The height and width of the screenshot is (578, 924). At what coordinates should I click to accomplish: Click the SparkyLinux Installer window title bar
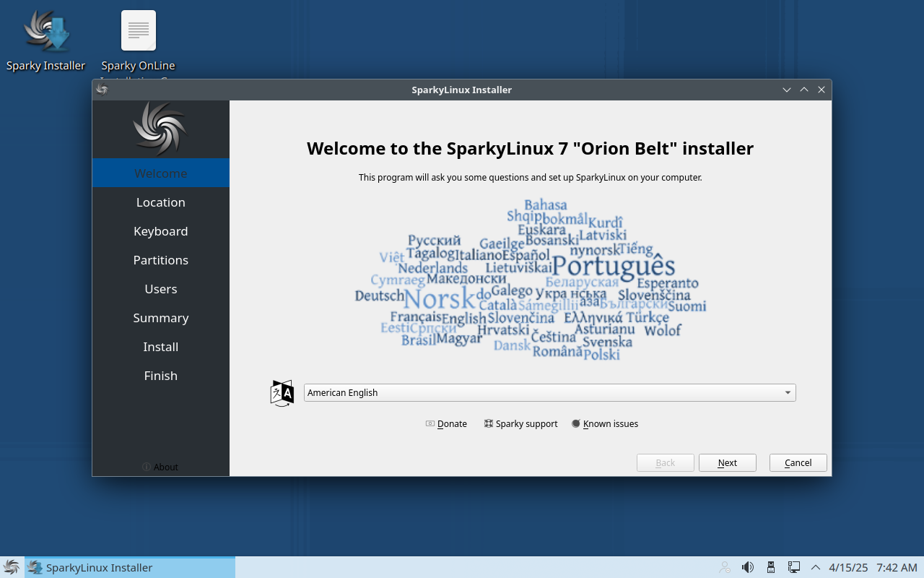[462, 90]
